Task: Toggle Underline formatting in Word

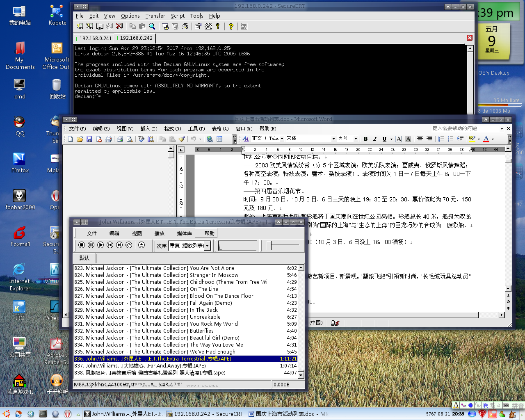Action: click(x=384, y=139)
